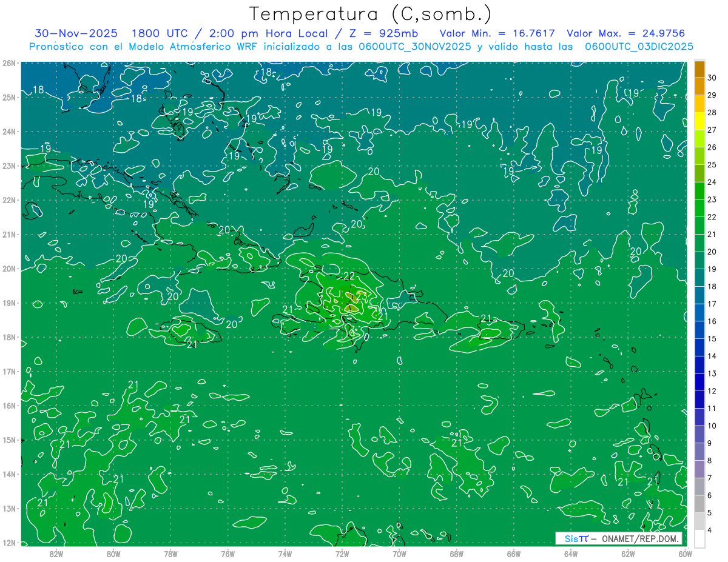Click legend value 28
This screenshot has width=728, height=562.
[712, 112]
